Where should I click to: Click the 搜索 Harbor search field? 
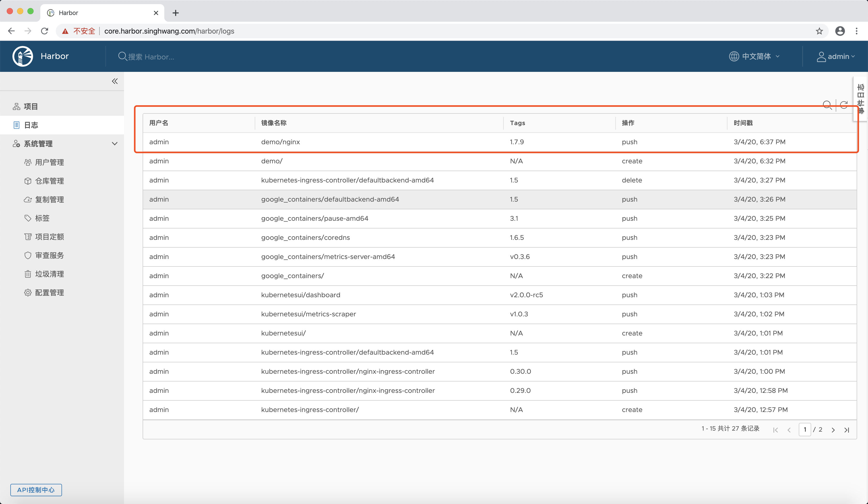(151, 57)
